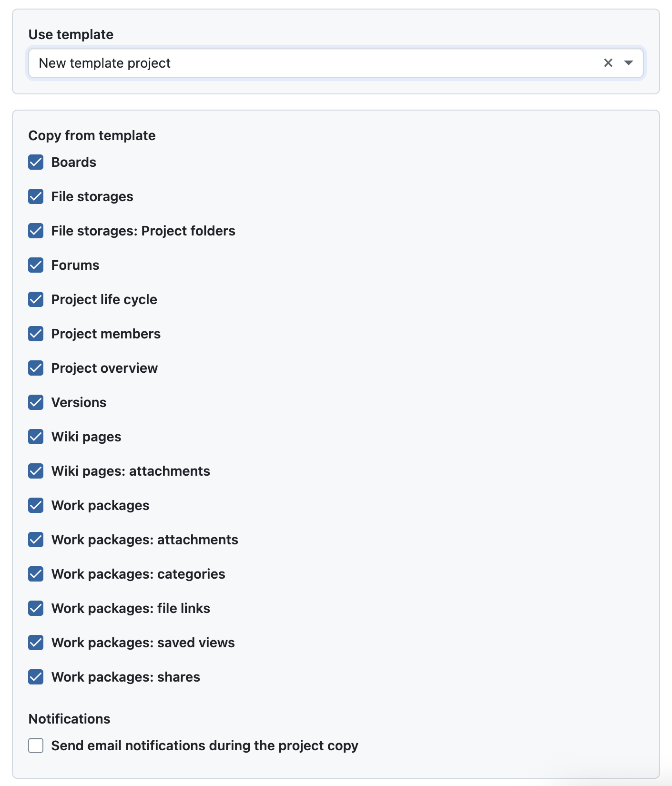Disable Work packages: shares
This screenshot has height=786, width=672.
coord(36,677)
